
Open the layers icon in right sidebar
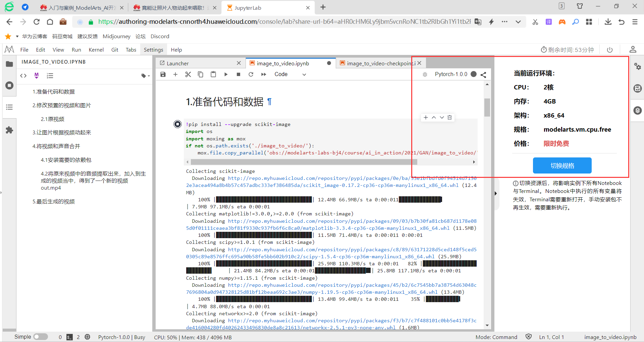click(x=638, y=111)
